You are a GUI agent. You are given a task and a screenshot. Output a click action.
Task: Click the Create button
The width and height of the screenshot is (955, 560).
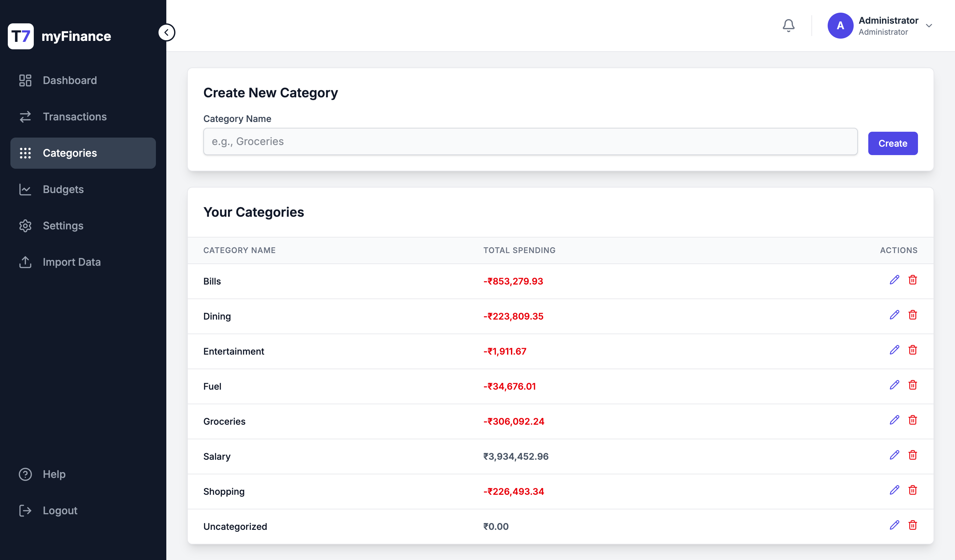(893, 143)
